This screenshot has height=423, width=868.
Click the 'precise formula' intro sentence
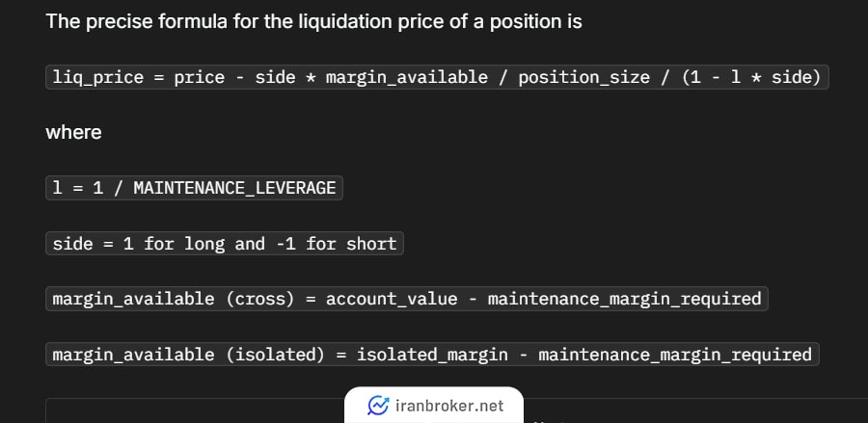pos(313,21)
